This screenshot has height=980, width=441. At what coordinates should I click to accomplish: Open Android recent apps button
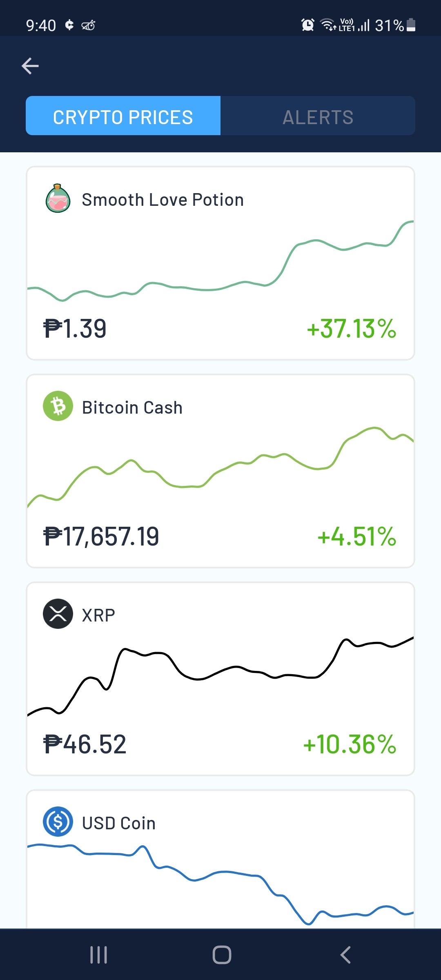[98, 955]
